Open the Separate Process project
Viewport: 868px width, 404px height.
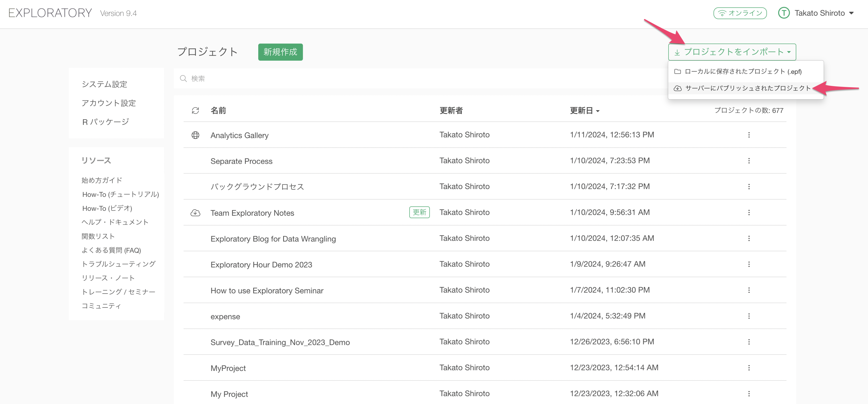241,161
